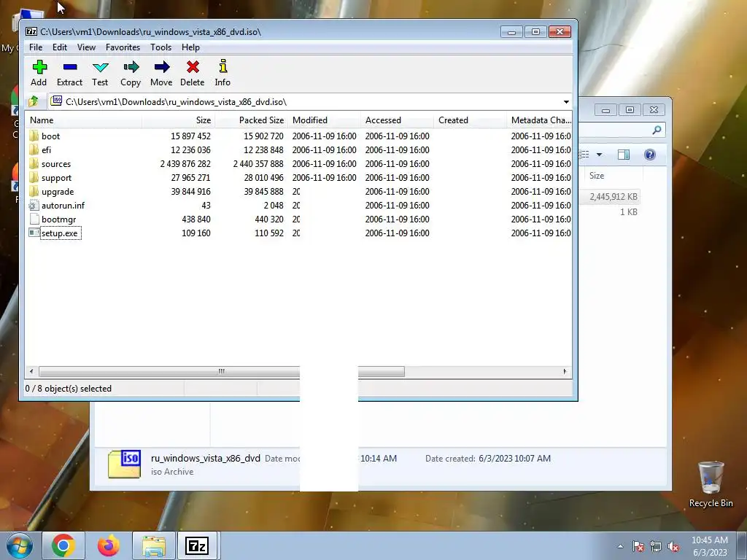Sort by the Size column header
Screen dimensions: 747x560
coord(179,120)
